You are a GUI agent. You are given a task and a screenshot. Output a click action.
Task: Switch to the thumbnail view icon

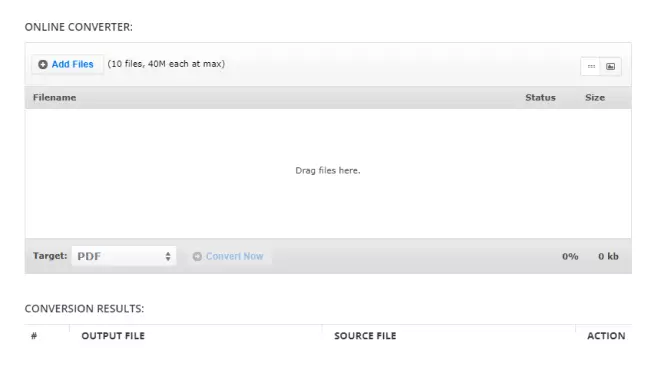point(611,66)
